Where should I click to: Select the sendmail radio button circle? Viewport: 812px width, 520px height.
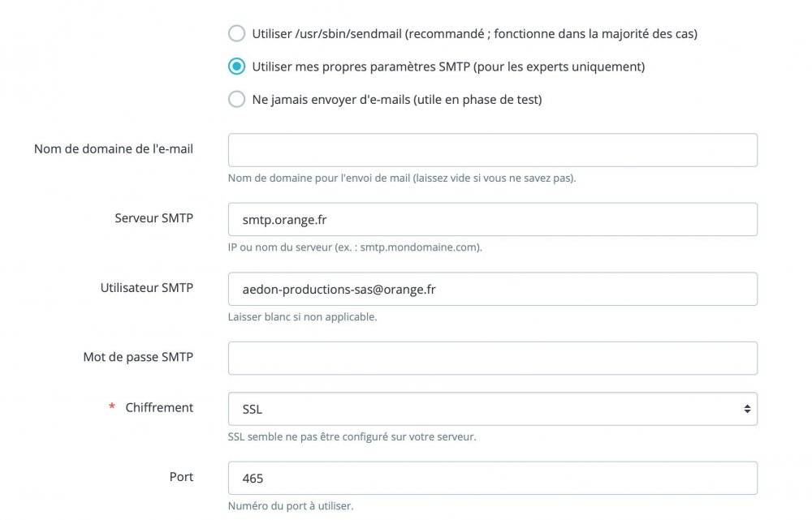(x=236, y=33)
